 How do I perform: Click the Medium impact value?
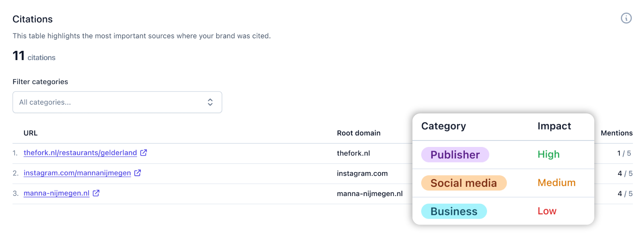coord(556,183)
